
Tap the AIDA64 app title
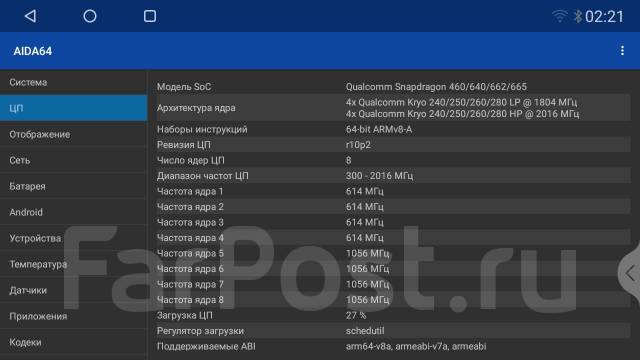(x=33, y=51)
